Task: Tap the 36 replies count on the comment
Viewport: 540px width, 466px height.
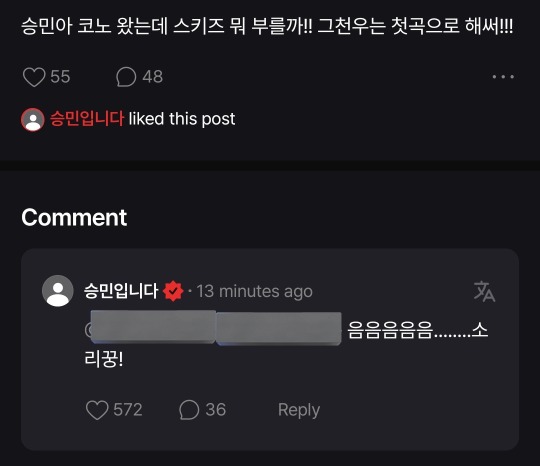Action: click(x=216, y=410)
